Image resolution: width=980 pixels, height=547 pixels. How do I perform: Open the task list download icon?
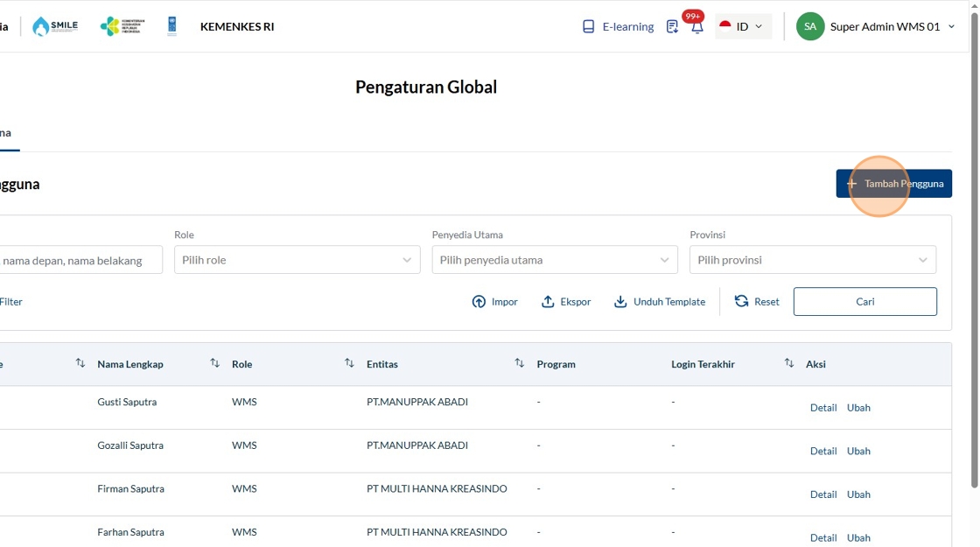click(x=672, y=26)
